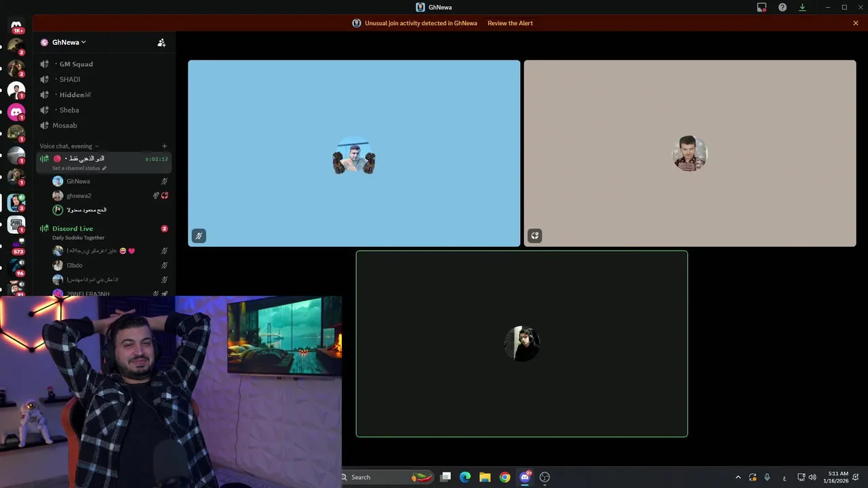Click 'Daily Sudoku Together' subtitle
The image size is (868, 488).
pos(79,238)
